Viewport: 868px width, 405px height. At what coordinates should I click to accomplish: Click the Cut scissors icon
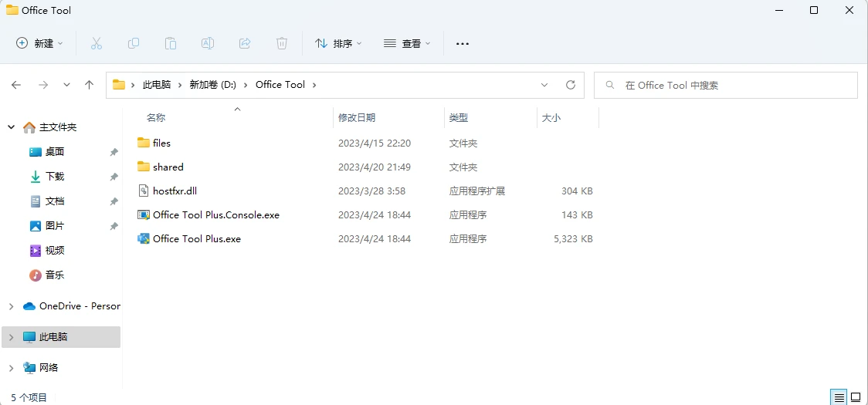click(97, 43)
